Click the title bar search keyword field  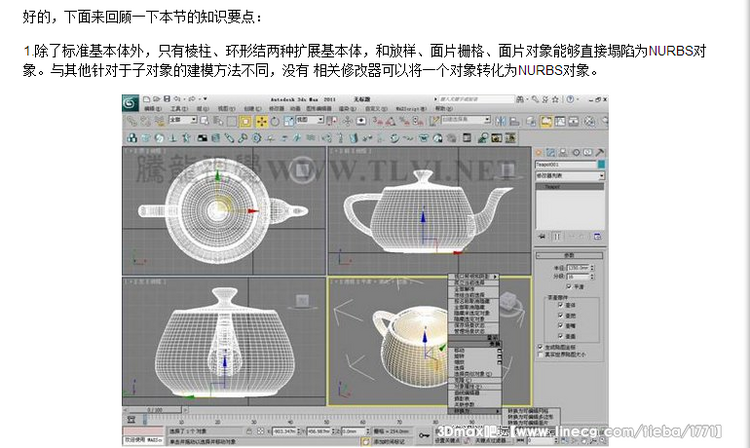coord(477,99)
